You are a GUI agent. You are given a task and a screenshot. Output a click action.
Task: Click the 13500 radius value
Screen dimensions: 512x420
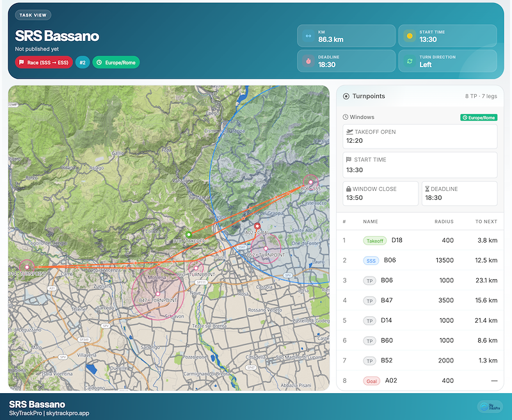coord(445,261)
